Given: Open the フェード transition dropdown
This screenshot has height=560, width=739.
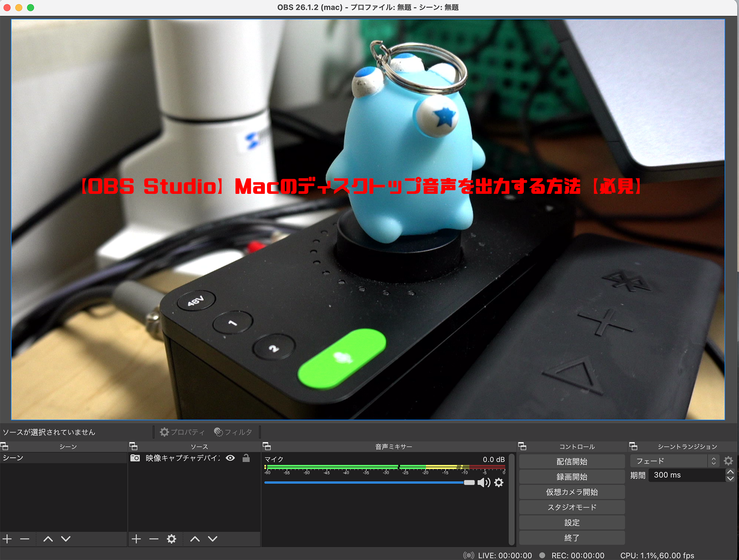Looking at the screenshot, I should click(674, 461).
